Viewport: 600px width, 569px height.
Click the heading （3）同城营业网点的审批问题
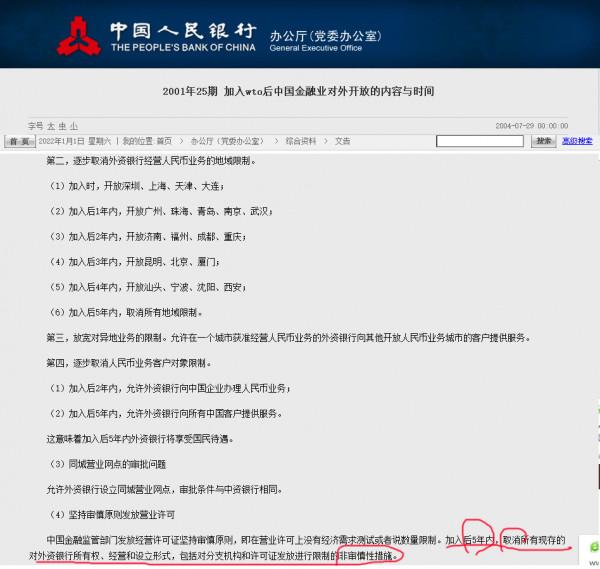pyautogui.click(x=107, y=464)
